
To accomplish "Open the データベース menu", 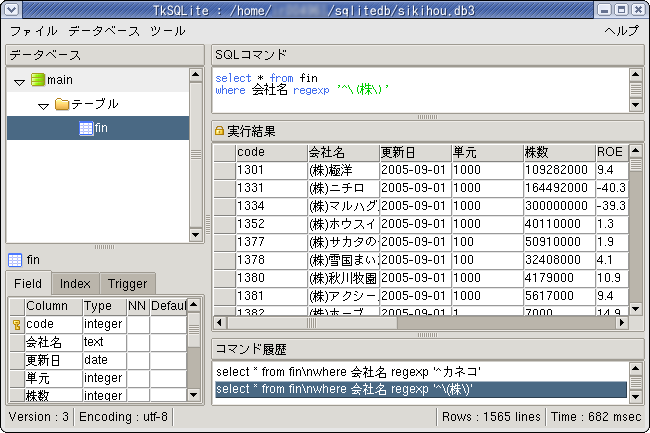I will coord(104,31).
